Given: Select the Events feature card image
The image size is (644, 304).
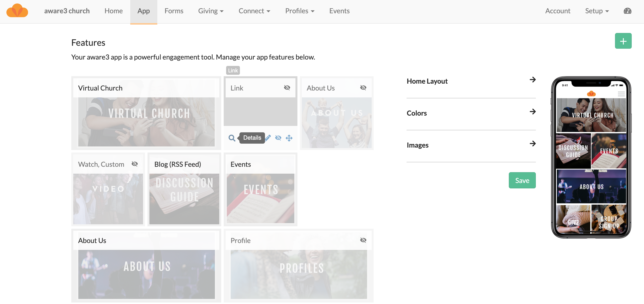Looking at the screenshot, I should tap(260, 199).
